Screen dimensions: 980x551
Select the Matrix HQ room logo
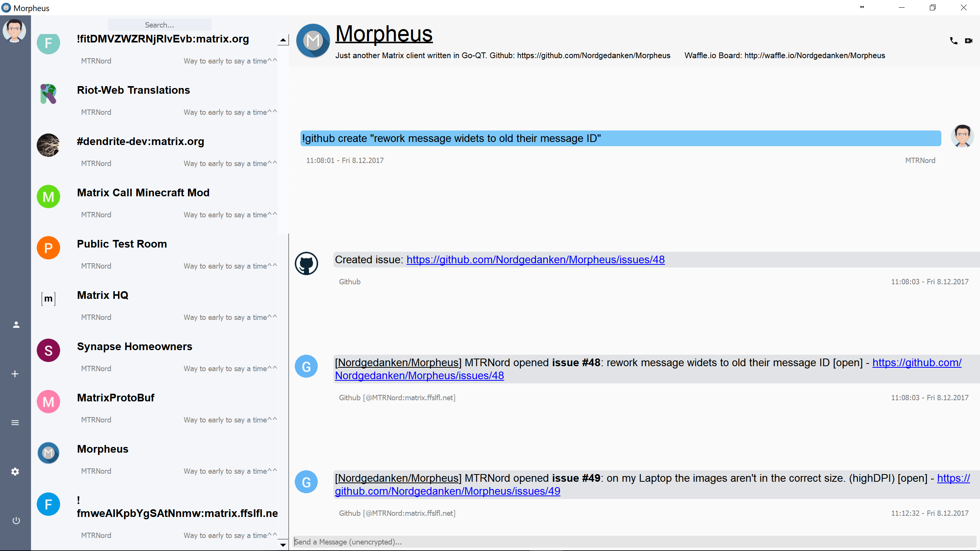48,299
